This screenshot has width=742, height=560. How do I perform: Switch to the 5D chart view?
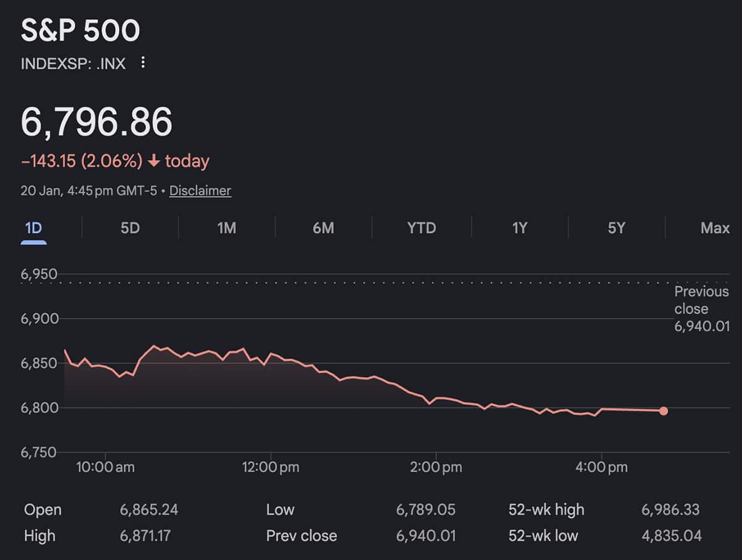click(130, 227)
